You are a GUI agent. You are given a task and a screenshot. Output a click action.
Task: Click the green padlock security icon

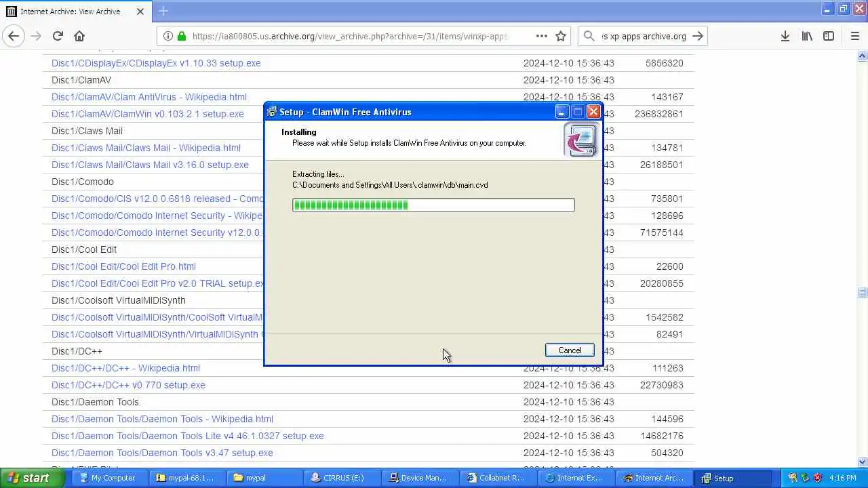click(182, 36)
